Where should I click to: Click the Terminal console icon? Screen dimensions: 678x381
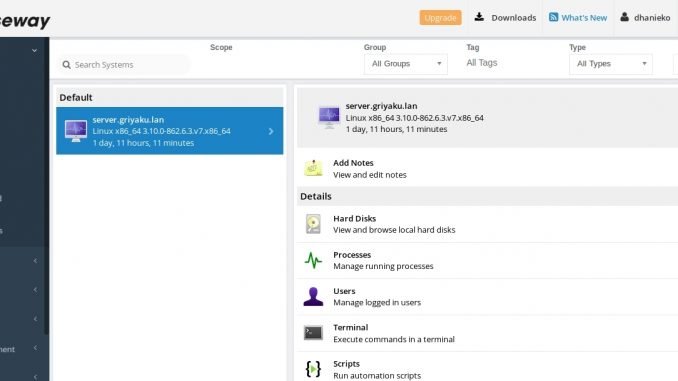pyautogui.click(x=313, y=333)
